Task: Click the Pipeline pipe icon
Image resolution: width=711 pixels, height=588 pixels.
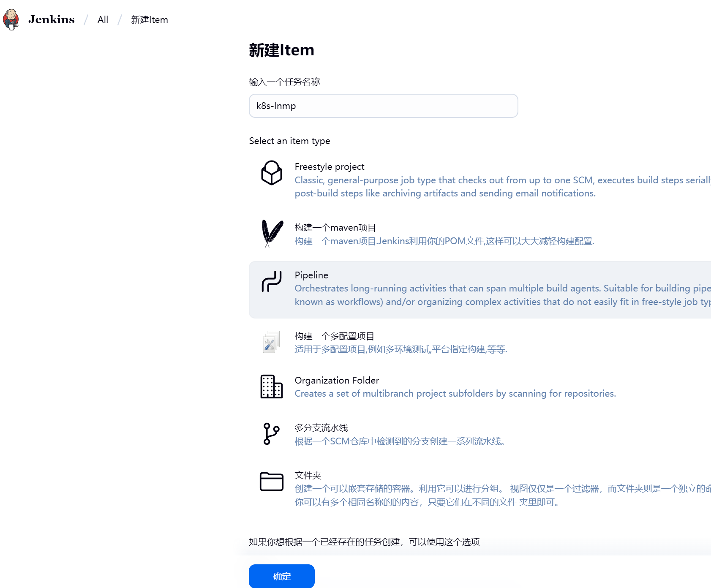Action: 272,281
